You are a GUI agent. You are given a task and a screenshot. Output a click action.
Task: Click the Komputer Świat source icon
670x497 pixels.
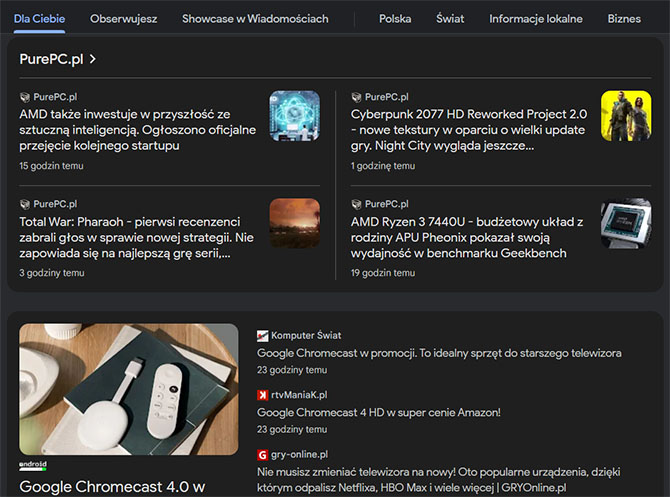(x=262, y=336)
